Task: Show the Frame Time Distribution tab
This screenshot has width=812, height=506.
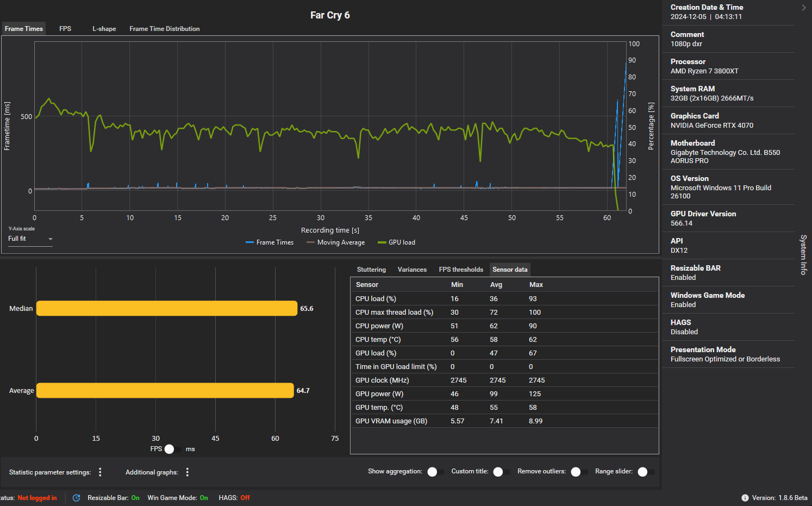Action: (165, 29)
